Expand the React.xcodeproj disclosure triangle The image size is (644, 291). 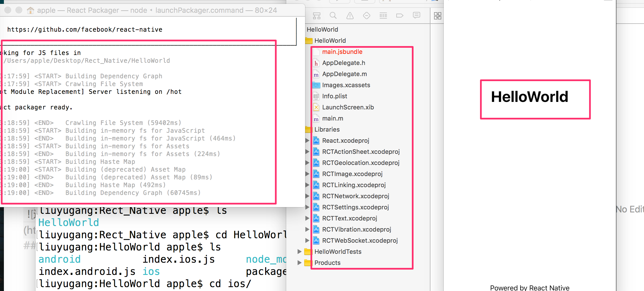point(307,141)
